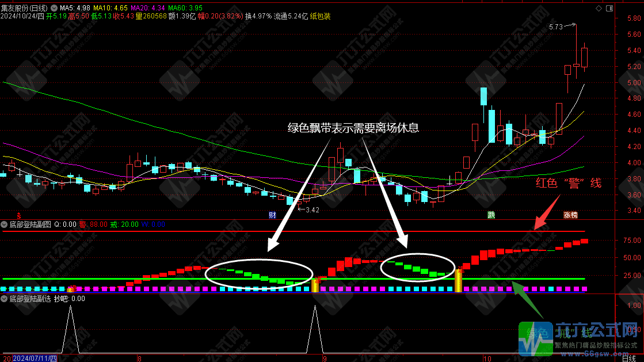
Task: Expand the 底部登陆副选 indicator menu arrow
Action: point(4,299)
